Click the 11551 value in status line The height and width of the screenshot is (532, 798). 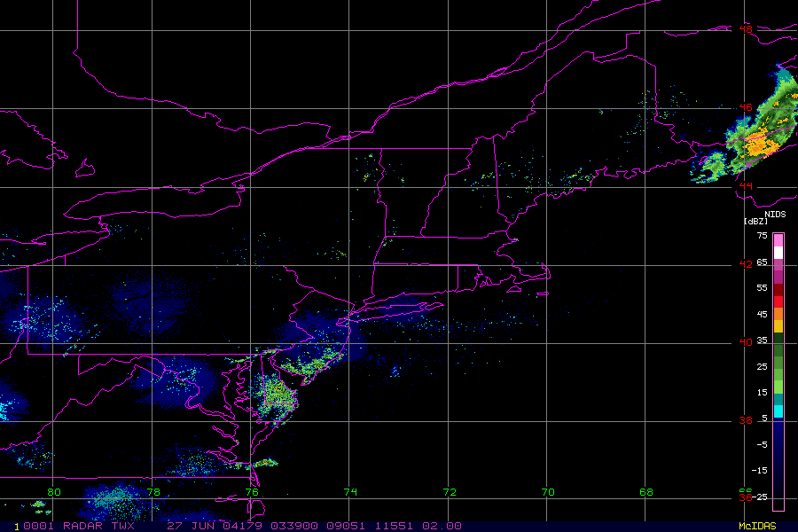click(395, 526)
